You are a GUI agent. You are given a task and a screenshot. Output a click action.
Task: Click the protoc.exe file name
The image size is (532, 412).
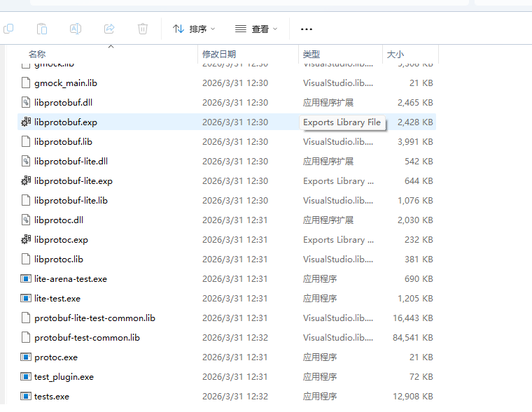pyautogui.click(x=56, y=357)
